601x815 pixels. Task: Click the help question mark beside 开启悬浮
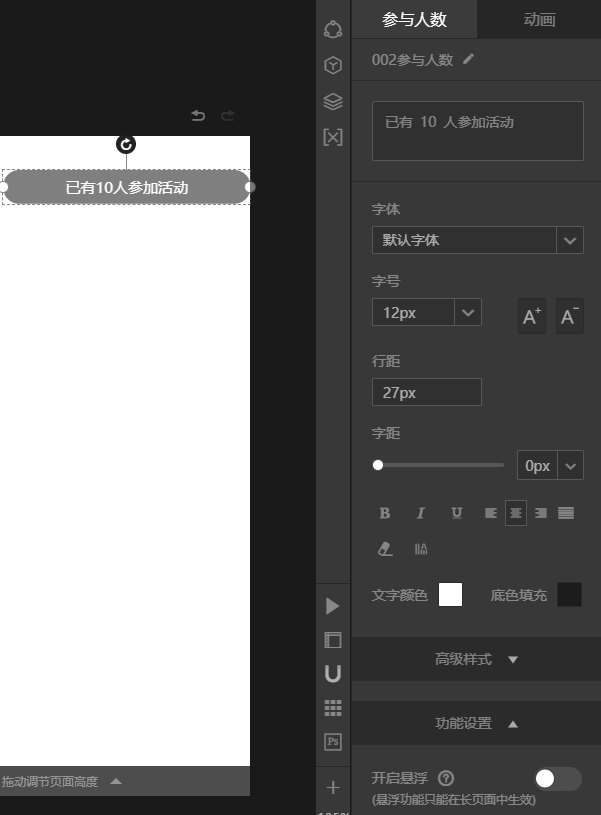446,778
